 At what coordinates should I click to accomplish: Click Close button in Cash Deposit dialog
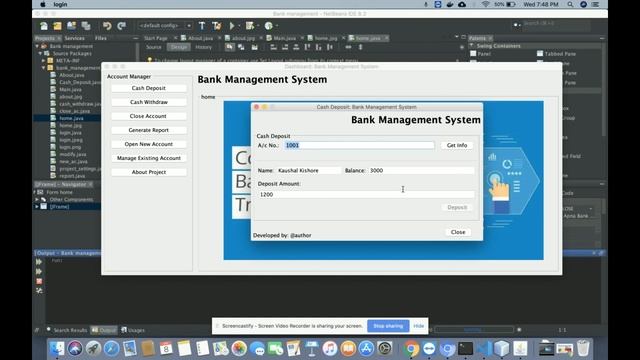click(458, 232)
